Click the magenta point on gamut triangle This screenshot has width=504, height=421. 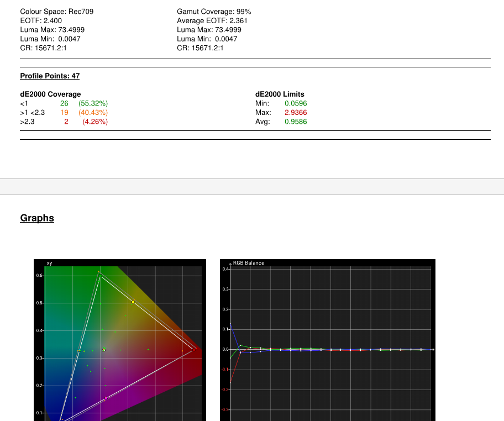(106, 398)
